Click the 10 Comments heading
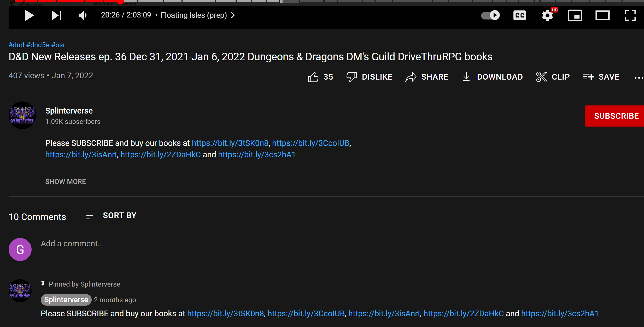The width and height of the screenshot is (644, 327). pos(37,217)
